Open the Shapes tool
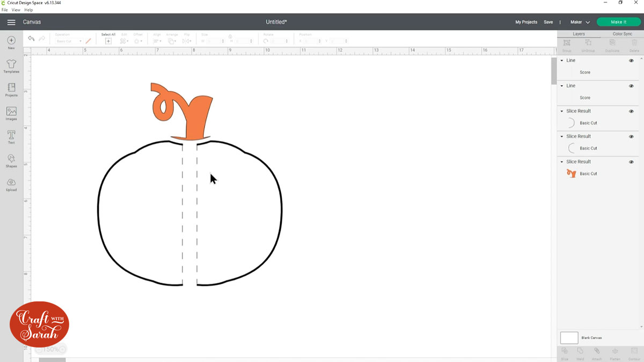Screen dimensions: 644x362 tap(11, 160)
